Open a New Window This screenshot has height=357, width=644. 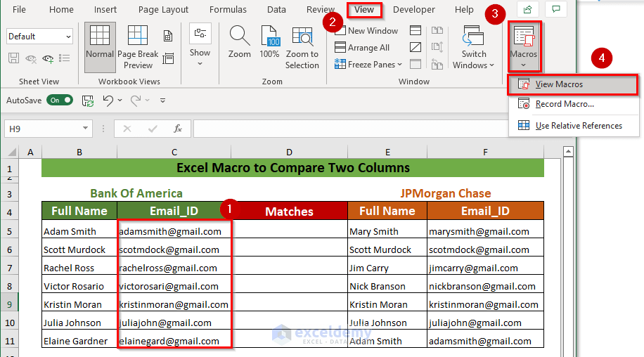click(x=366, y=31)
